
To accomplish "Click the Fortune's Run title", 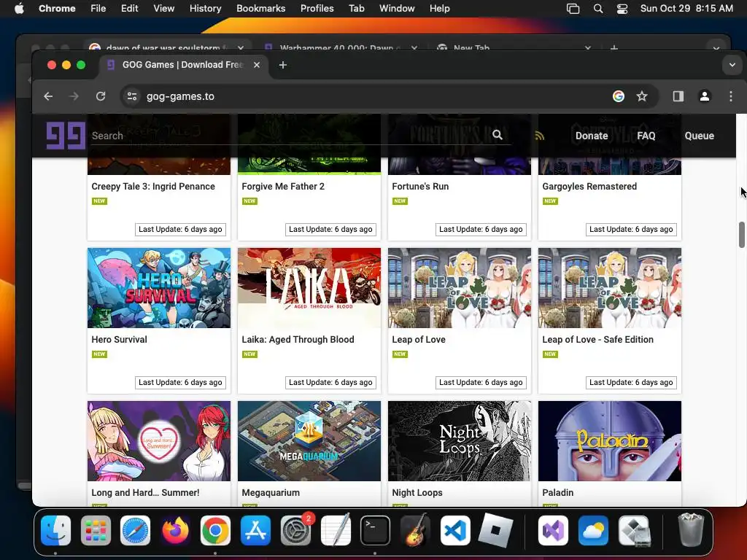I will click(x=420, y=186).
